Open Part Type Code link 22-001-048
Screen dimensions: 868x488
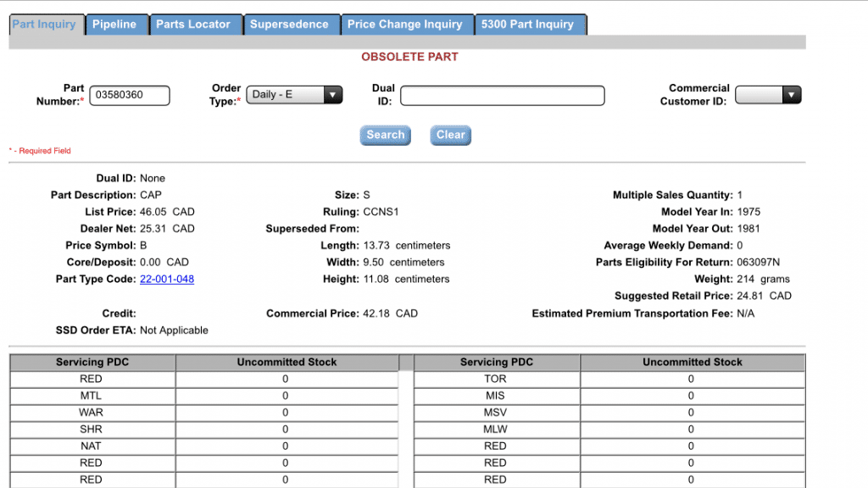click(x=167, y=279)
